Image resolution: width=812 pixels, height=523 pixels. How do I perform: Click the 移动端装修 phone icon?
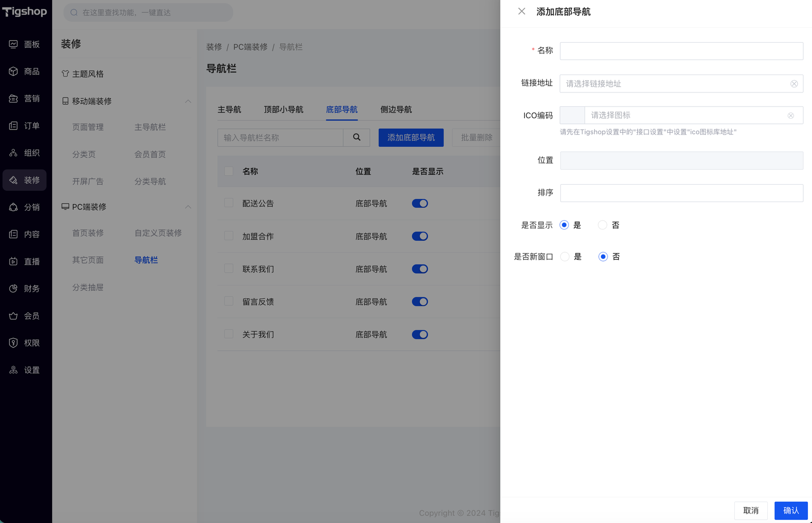[x=65, y=101]
